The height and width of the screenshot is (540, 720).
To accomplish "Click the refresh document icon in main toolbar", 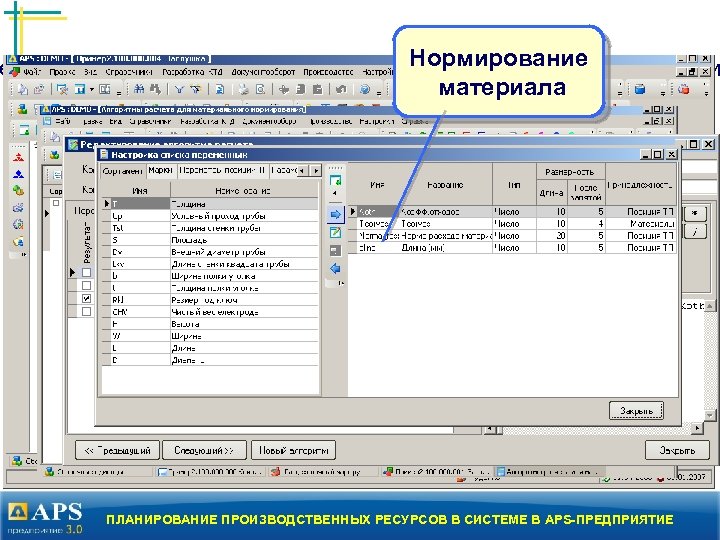I will pos(219,89).
